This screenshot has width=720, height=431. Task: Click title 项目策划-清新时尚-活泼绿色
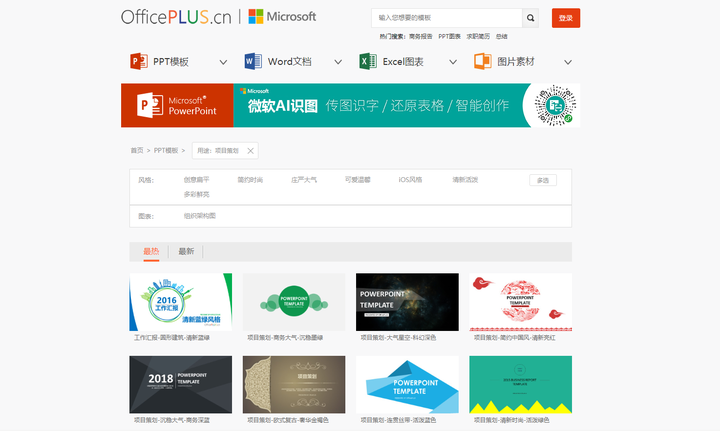(512, 420)
